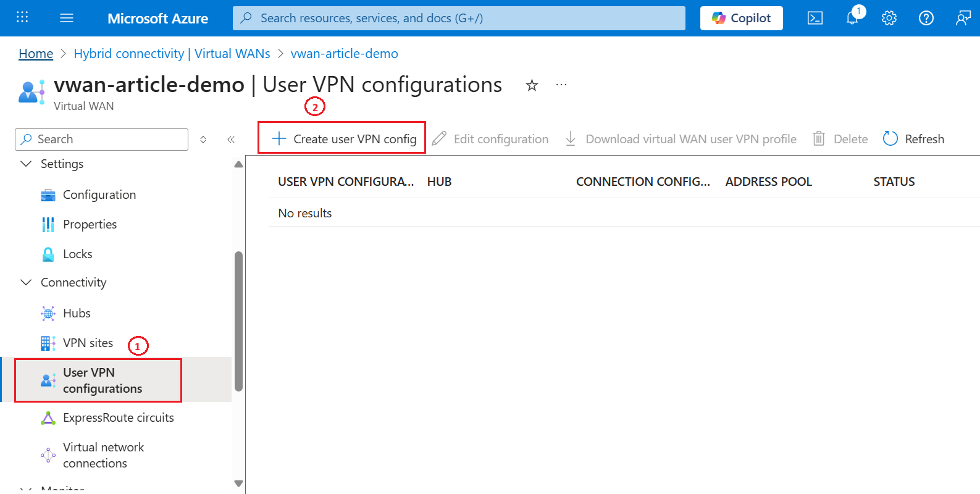The width and height of the screenshot is (980, 494).
Task: Collapse the side menu with double chevron
Action: (231, 140)
